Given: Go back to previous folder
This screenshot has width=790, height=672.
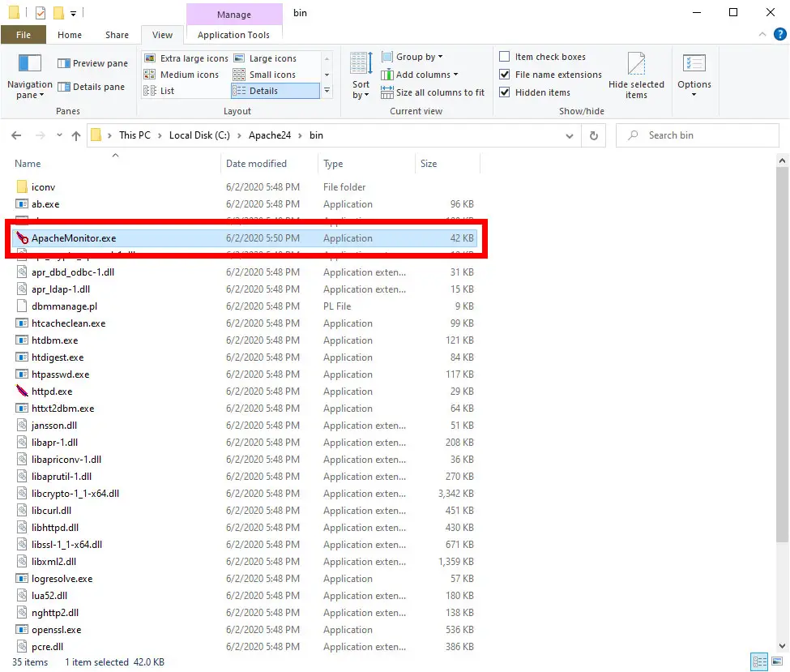Looking at the screenshot, I should tap(17, 135).
